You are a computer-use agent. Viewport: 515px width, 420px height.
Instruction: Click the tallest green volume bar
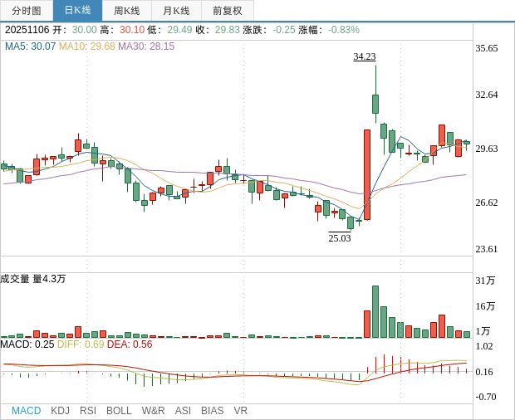375,312
